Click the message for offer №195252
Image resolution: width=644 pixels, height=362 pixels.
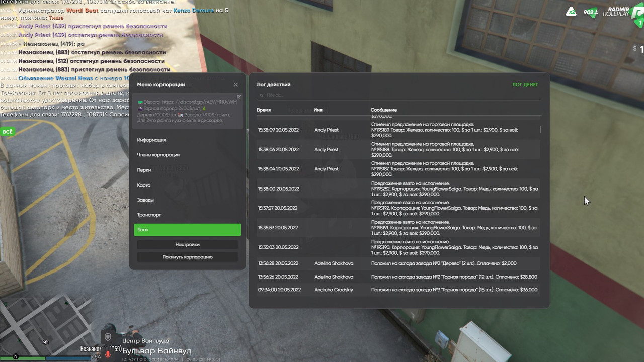point(455,189)
